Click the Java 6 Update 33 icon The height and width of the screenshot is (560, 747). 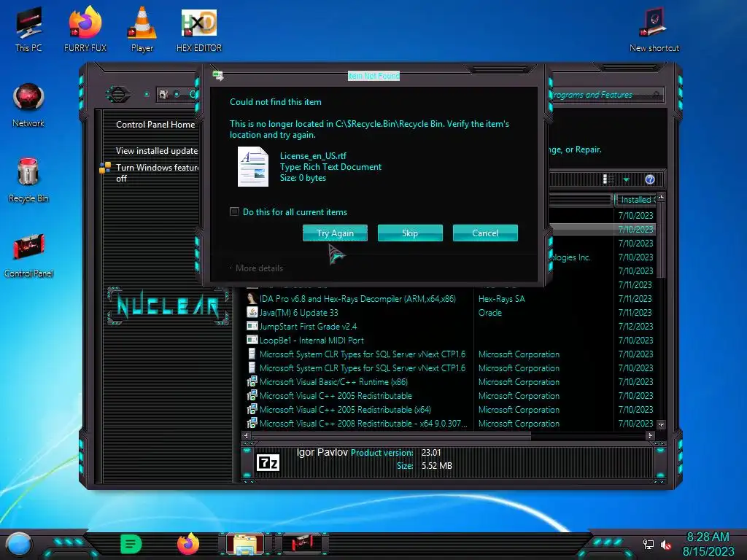252,312
